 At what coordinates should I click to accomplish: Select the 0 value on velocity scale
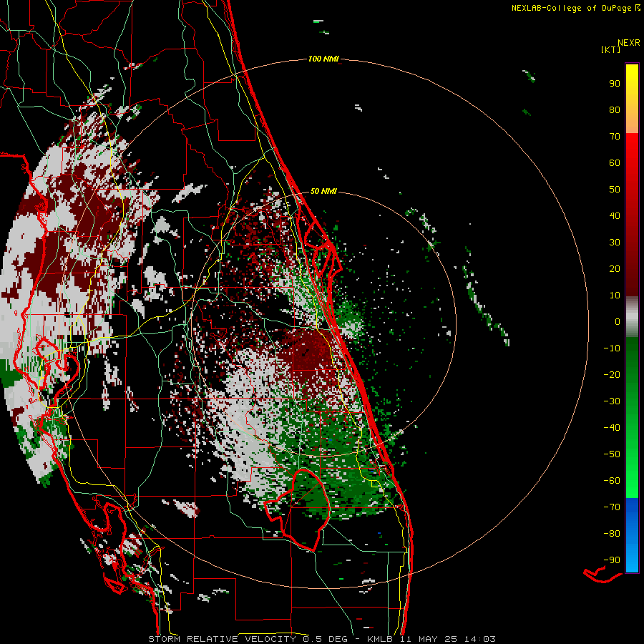(x=618, y=322)
